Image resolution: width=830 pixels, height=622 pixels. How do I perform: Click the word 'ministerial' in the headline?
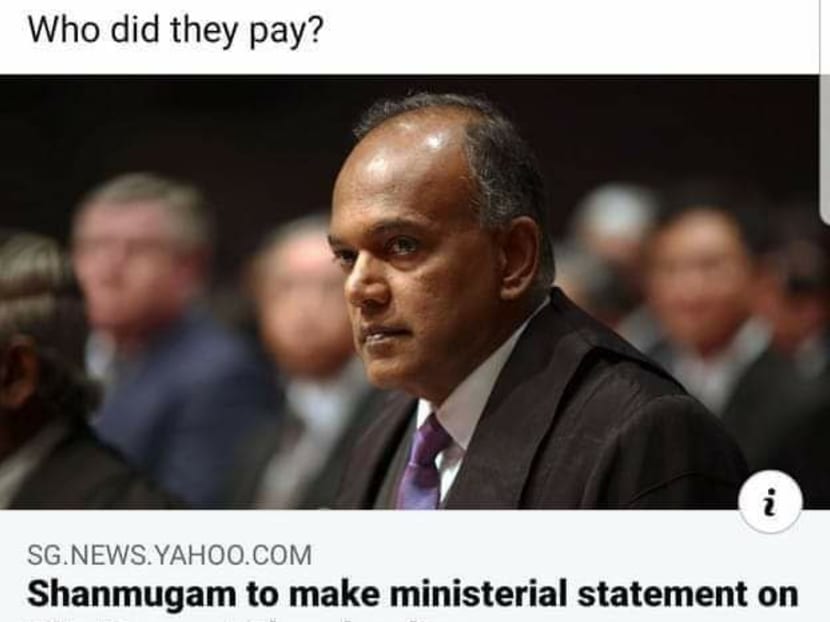pyautogui.click(x=479, y=593)
